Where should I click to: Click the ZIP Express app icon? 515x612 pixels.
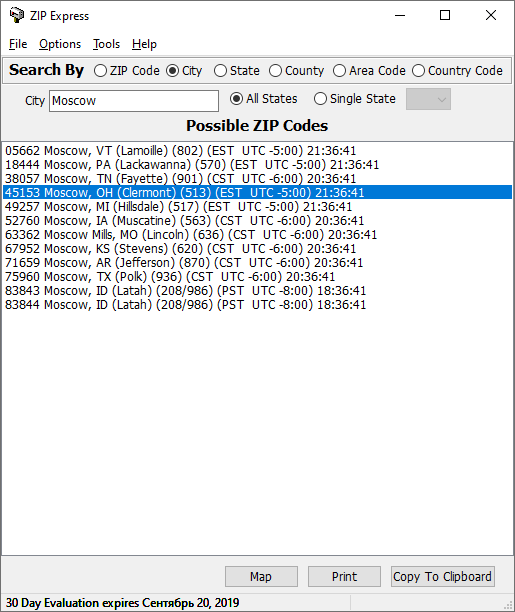pyautogui.click(x=16, y=15)
